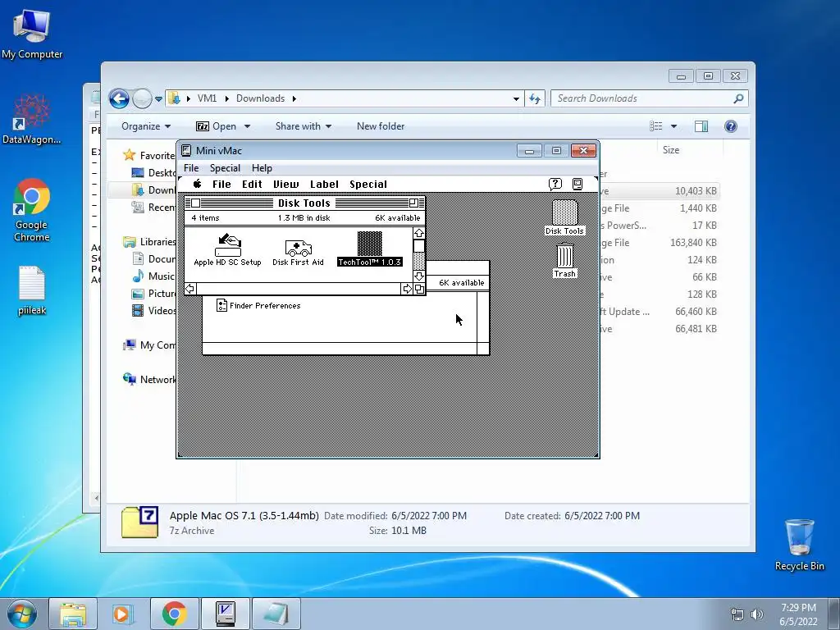The image size is (840, 630).
Task: Click the Size column header
Action: click(x=689, y=150)
